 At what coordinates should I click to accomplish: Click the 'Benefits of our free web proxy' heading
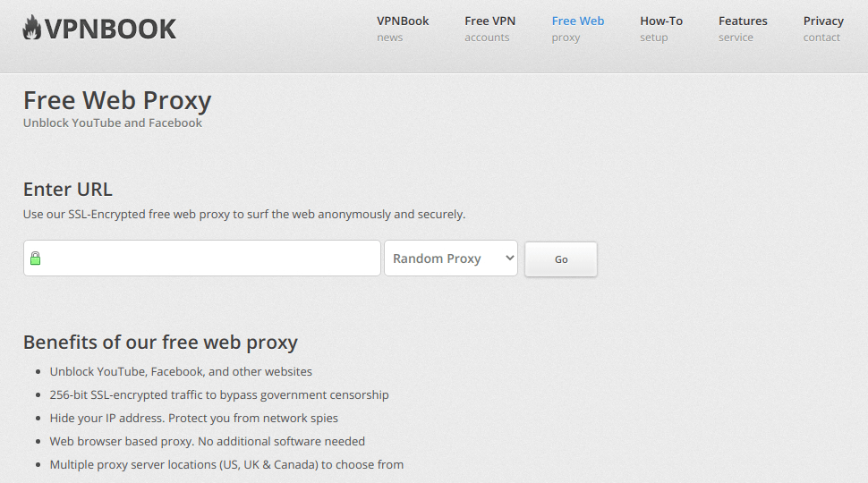pyautogui.click(x=160, y=343)
